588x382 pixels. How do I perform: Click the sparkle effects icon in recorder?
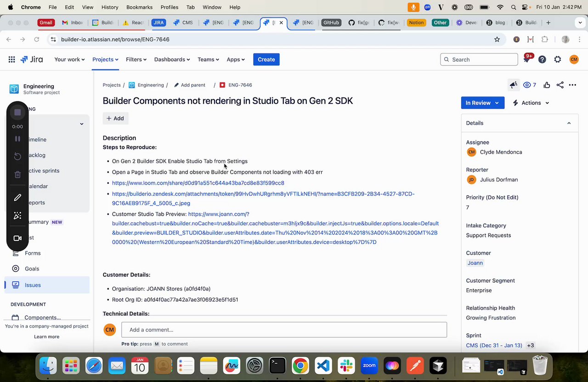coord(17,216)
